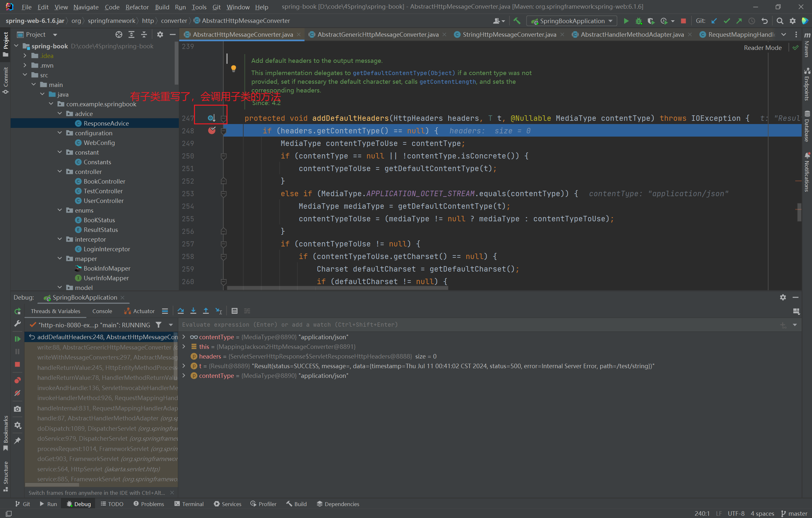Click the intention lightbulb in editor
Screen dimensions: 812x518
[x=233, y=69]
